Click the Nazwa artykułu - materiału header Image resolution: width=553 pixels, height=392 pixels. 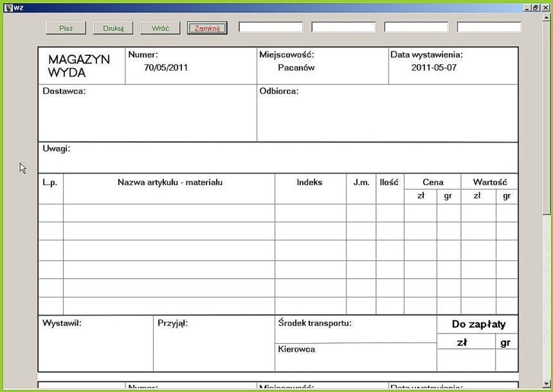170,183
